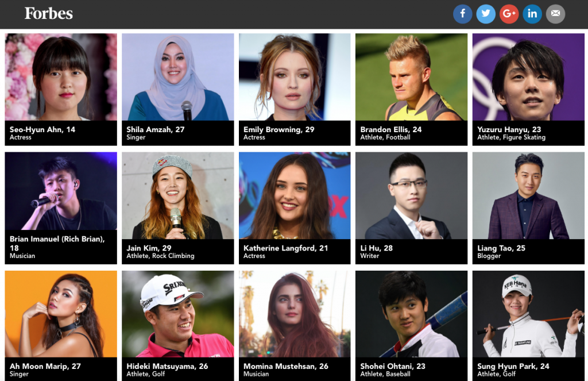This screenshot has width=588, height=381.
Task: Share on LinkedIn
Action: [532, 14]
